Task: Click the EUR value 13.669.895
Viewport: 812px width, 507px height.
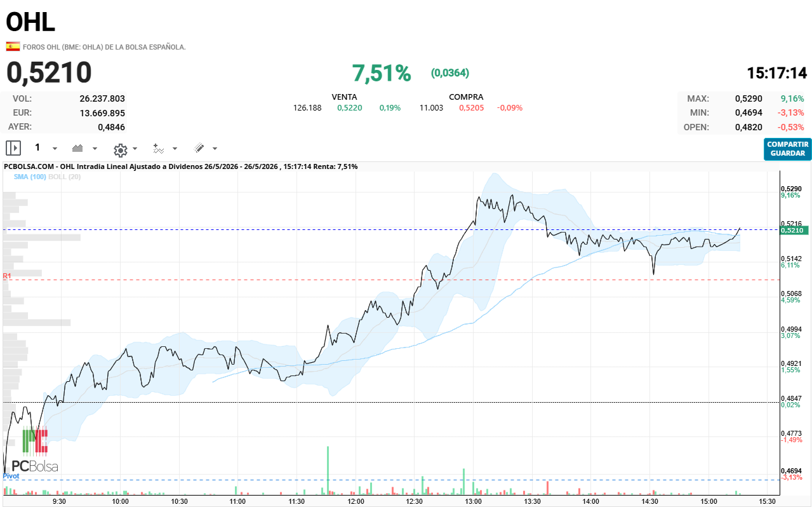Action: point(102,113)
